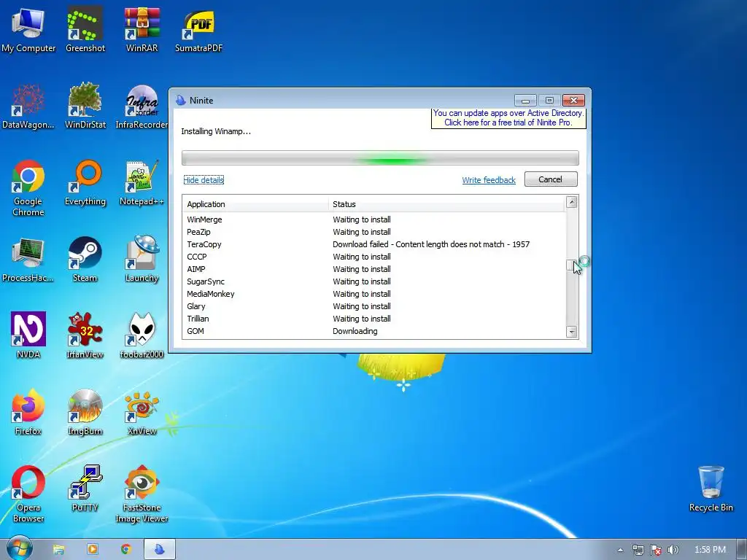Open Windows Explorer from the taskbar

click(x=58, y=550)
